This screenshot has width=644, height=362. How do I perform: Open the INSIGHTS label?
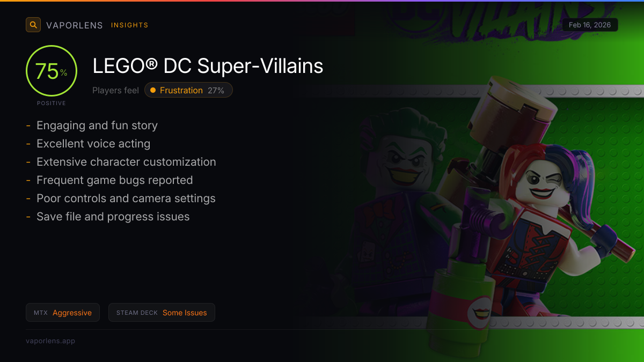click(130, 25)
